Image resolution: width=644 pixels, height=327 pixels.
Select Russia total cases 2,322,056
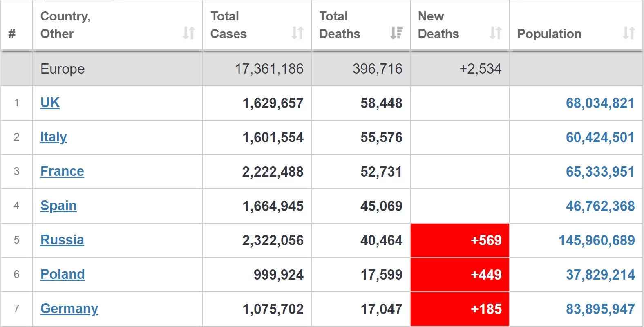click(273, 240)
